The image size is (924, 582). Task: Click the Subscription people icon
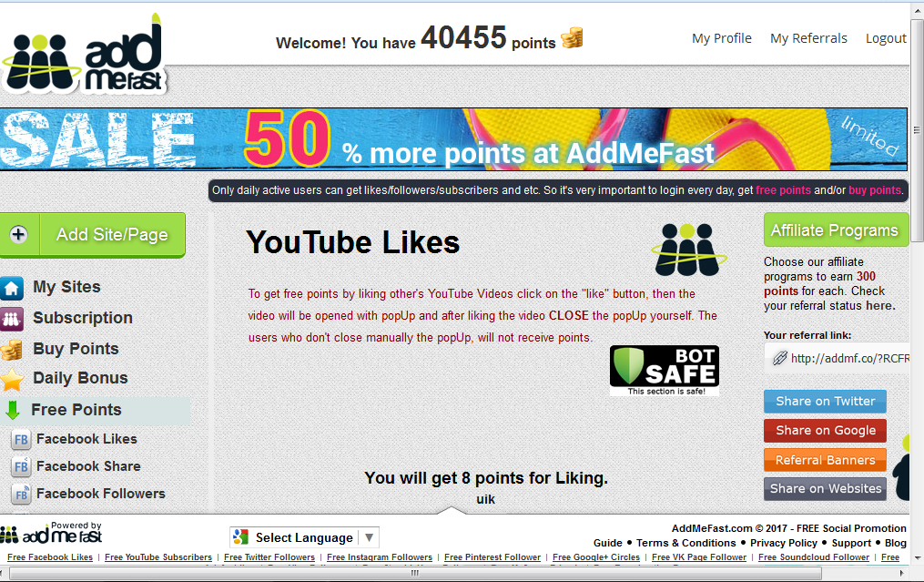pos(12,319)
